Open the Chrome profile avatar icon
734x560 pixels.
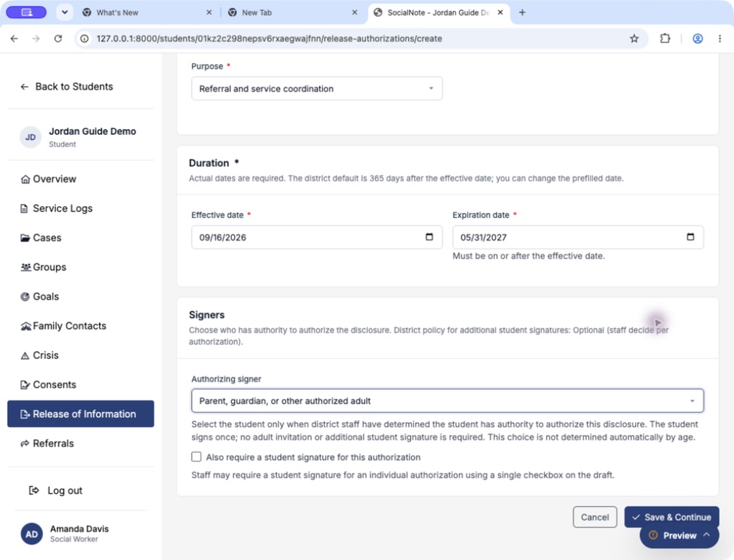pyautogui.click(x=698, y=39)
